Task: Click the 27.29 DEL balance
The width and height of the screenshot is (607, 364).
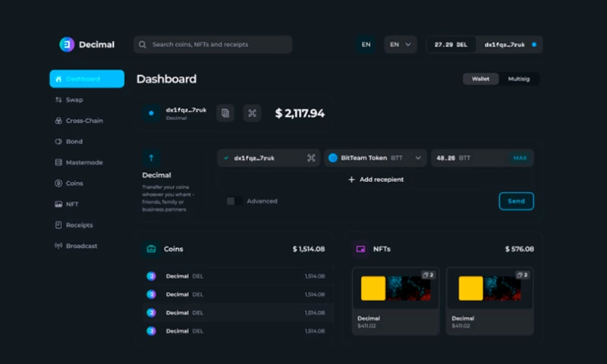Action: tap(451, 45)
